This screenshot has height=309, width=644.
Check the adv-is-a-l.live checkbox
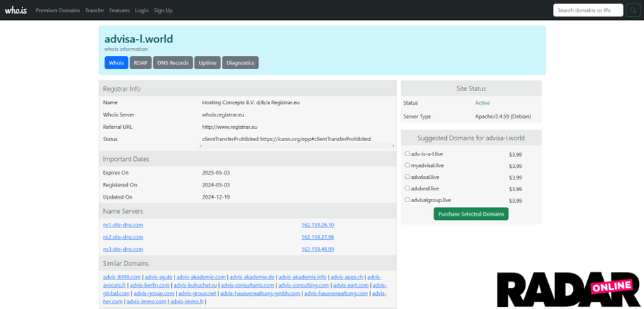click(x=407, y=153)
